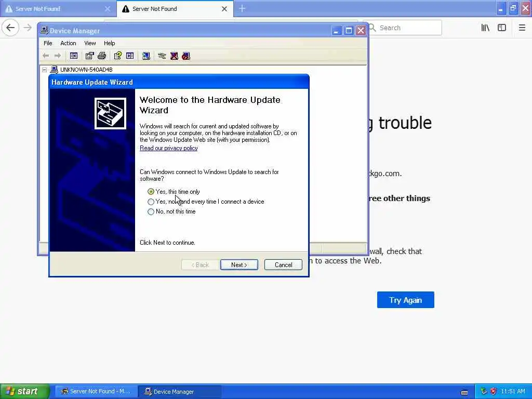Click the taskbar clock showing 11:51 AM
The height and width of the screenshot is (399, 532).
coord(513,391)
